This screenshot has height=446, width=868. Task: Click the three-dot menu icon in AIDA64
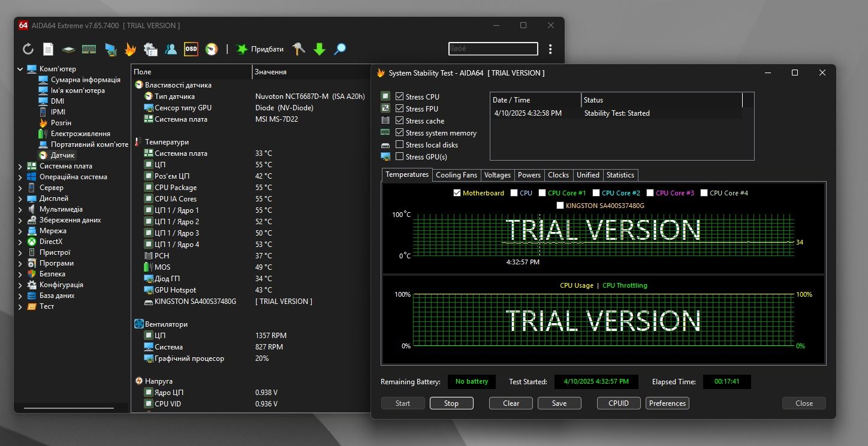pyautogui.click(x=550, y=49)
